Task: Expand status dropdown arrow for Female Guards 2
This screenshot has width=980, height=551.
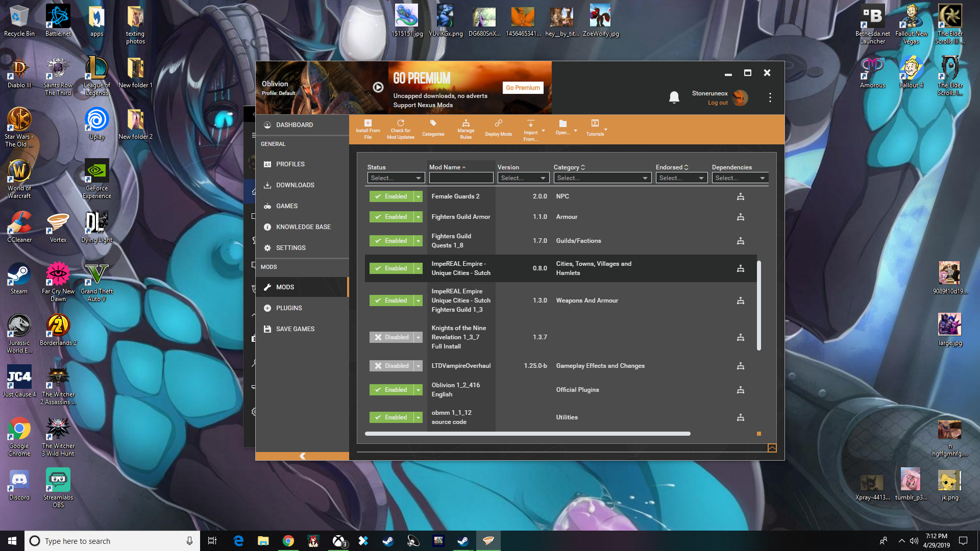Action: 418,196
